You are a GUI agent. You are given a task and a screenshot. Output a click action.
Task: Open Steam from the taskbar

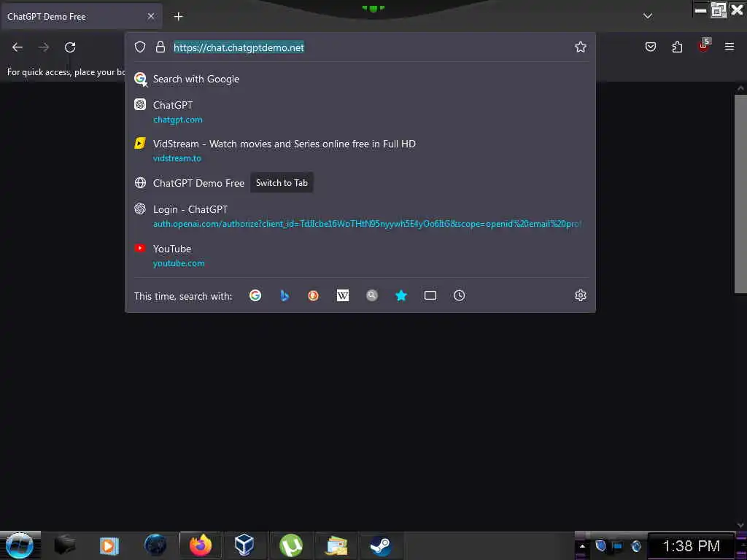tap(380, 545)
